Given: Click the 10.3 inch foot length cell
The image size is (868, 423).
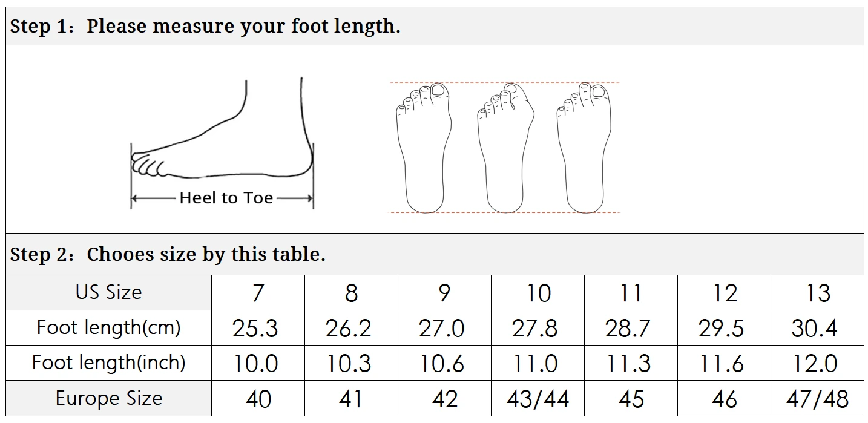Looking at the screenshot, I should 351,363.
